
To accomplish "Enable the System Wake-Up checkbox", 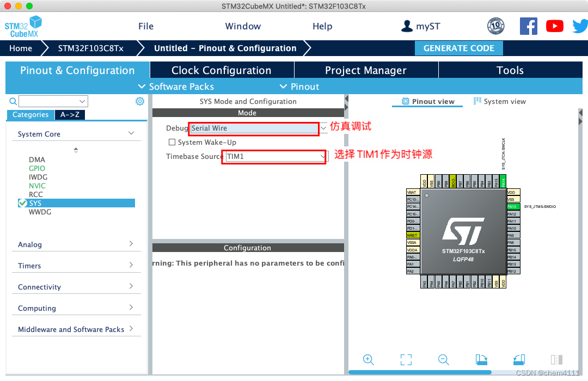I will coord(171,142).
